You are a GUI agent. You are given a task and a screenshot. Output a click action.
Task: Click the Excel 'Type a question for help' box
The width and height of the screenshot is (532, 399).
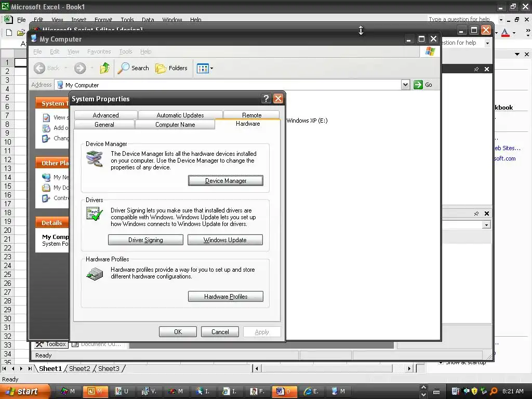462,19
